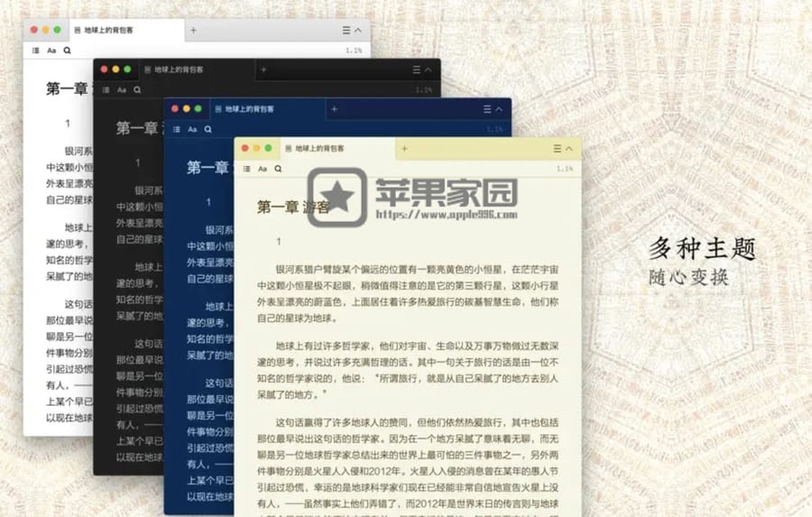Click paragraph starting 银河系猎户臂旋 in yellow window
Viewport: 812px width, 517px height.
408,294
